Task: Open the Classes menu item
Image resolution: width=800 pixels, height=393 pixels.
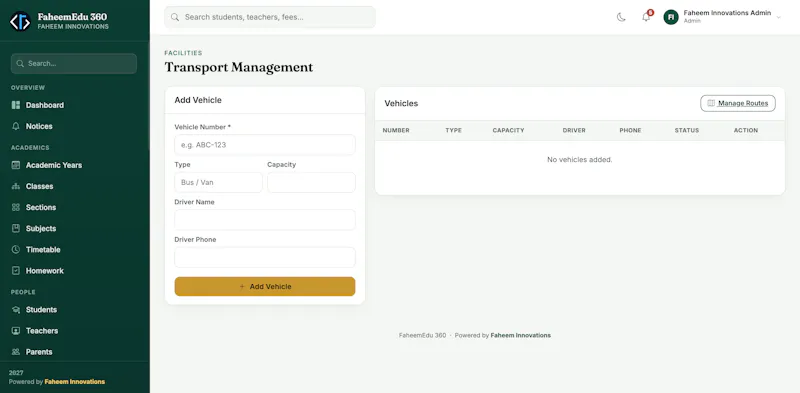Action: coord(74,186)
